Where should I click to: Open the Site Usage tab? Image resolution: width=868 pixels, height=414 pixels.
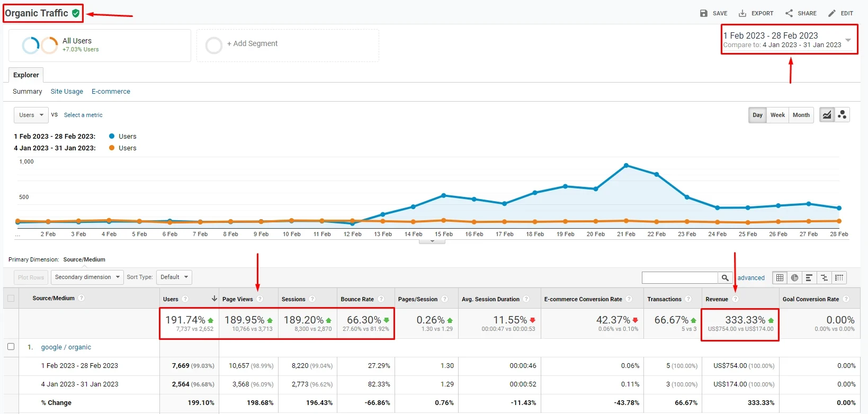[67, 92]
